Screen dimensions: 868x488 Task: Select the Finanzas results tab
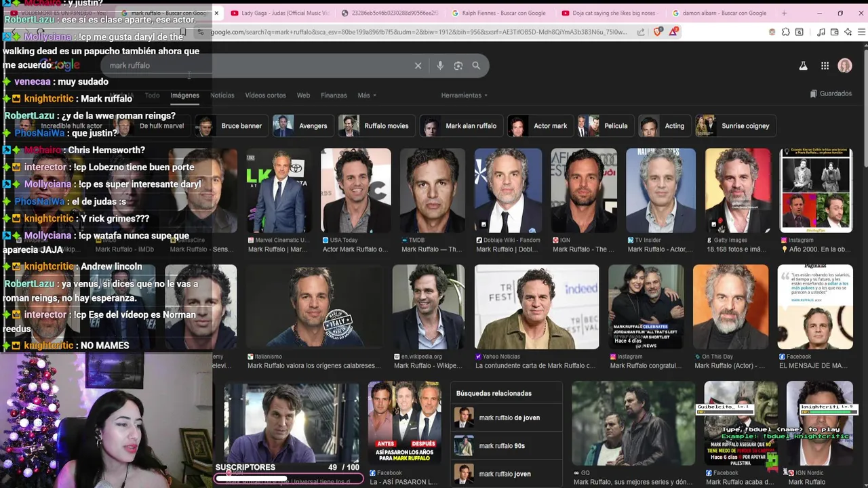[x=334, y=96]
